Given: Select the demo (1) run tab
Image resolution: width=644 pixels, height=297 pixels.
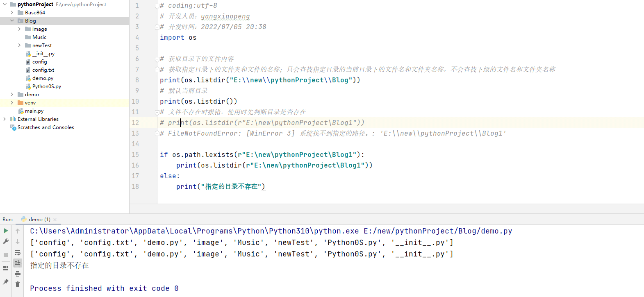Looking at the screenshot, I should point(39,219).
